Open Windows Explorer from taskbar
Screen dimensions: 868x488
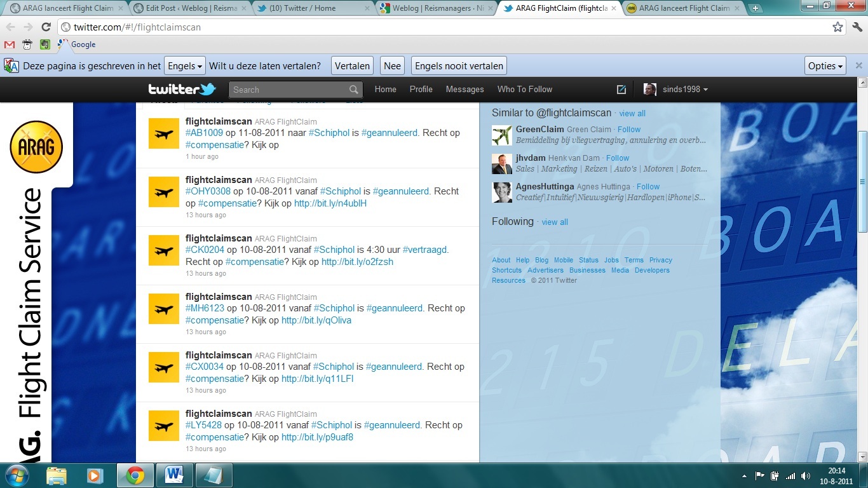point(57,475)
